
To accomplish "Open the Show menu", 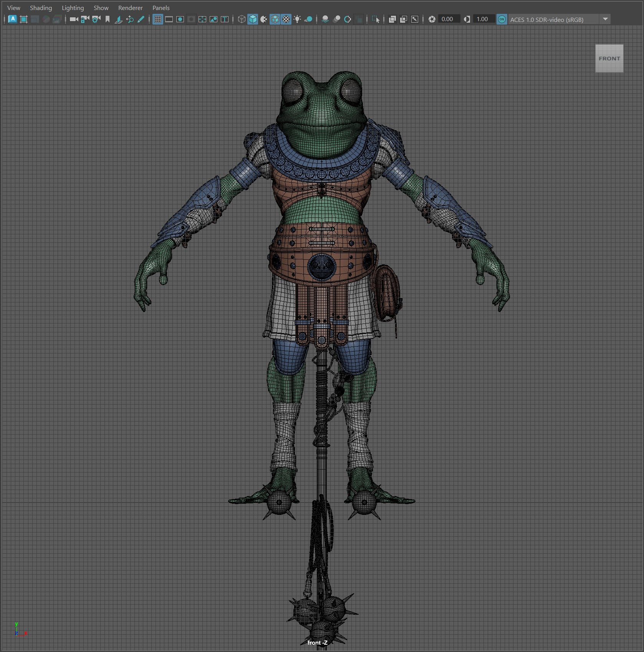I will 101,8.
